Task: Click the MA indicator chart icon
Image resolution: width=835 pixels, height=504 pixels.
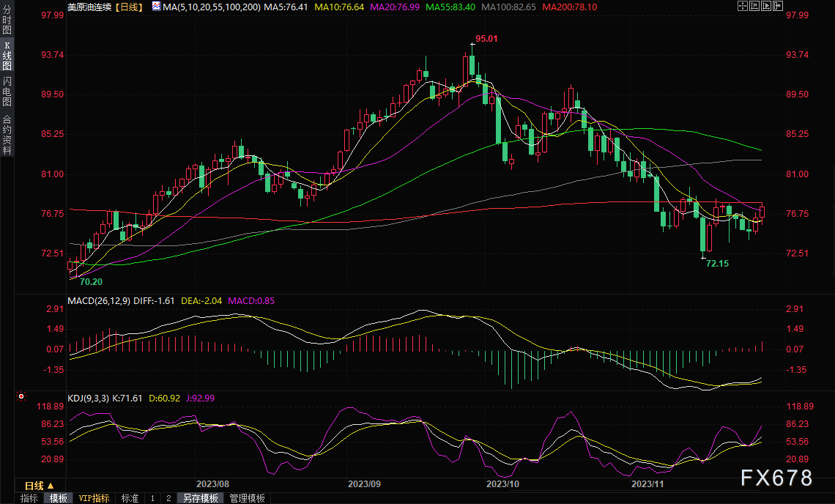Action: [x=157, y=7]
